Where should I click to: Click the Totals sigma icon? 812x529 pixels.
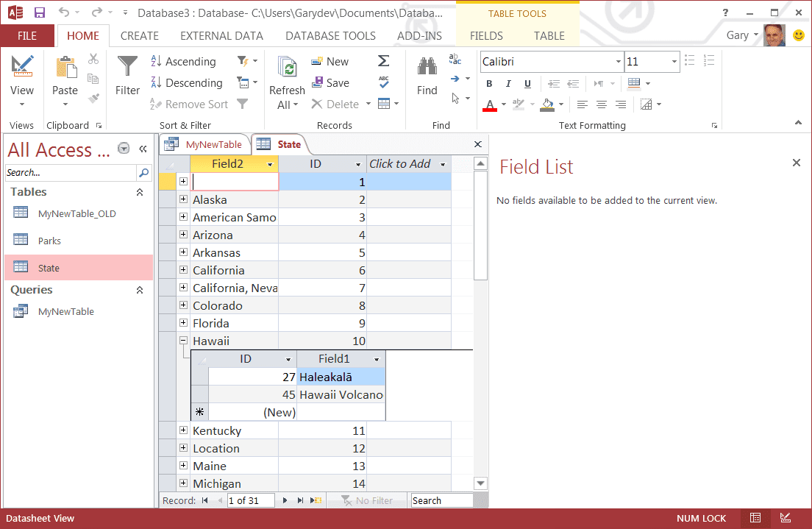(x=383, y=61)
